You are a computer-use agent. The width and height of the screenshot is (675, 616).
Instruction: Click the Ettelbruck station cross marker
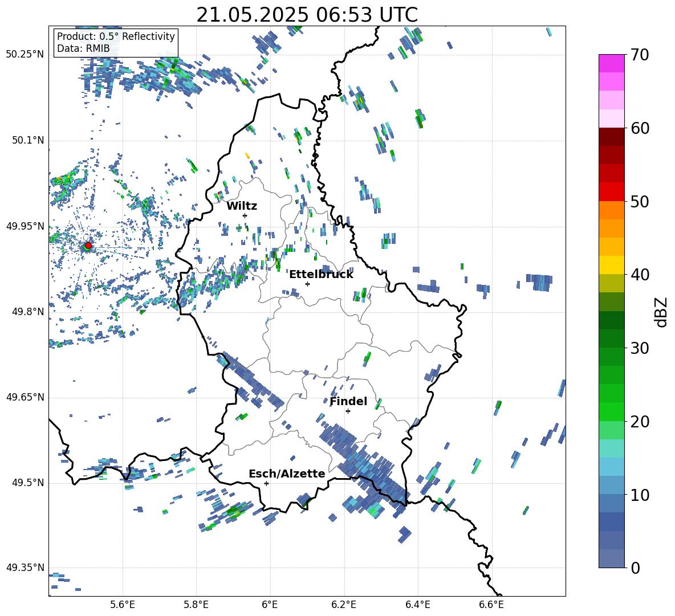pyautogui.click(x=307, y=284)
